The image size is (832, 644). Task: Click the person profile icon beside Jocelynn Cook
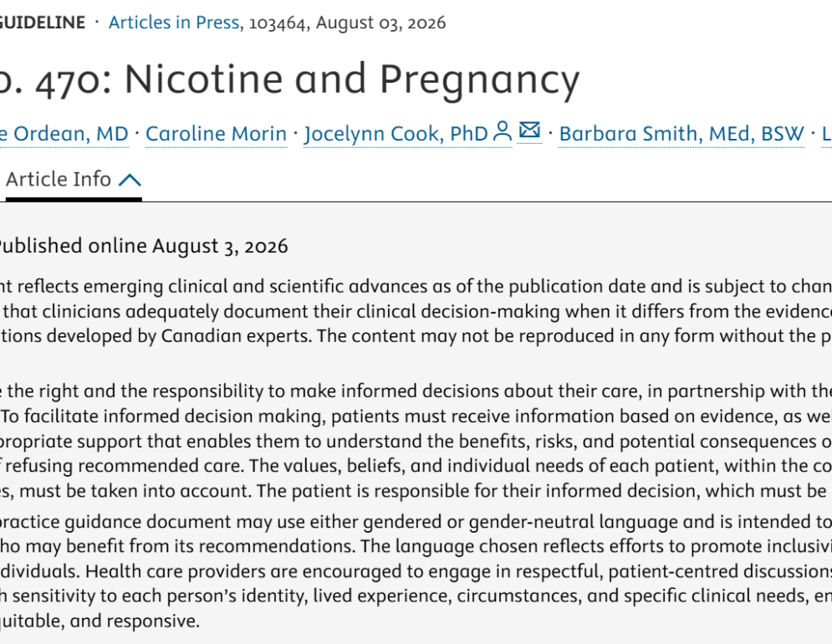coord(502,130)
